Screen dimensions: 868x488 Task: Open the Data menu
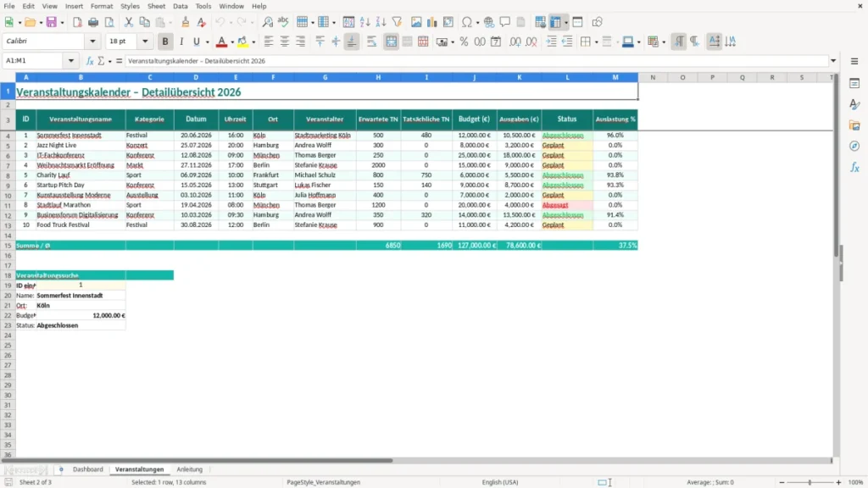180,6
